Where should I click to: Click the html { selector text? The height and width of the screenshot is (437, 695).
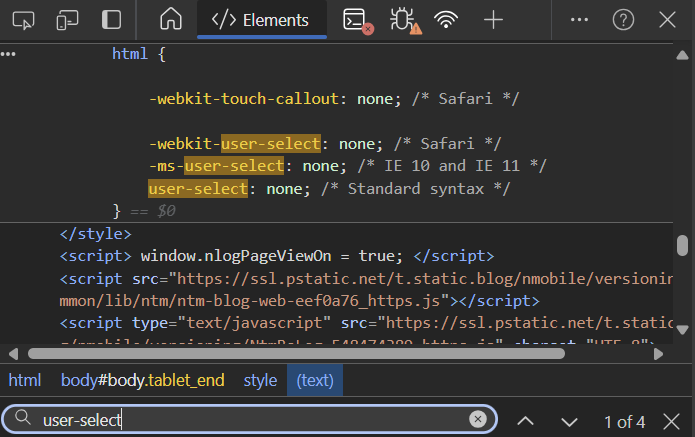[x=139, y=54]
